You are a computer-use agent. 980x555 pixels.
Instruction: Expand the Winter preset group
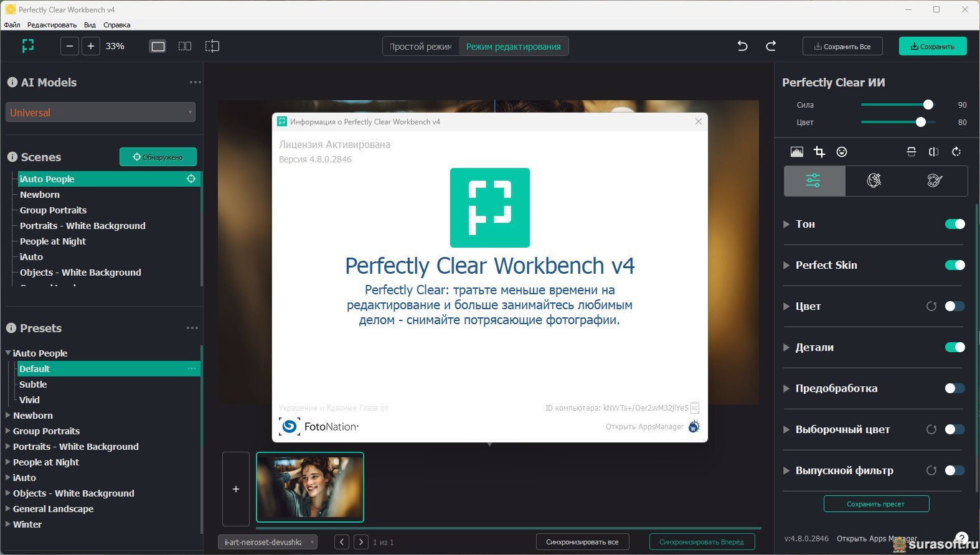(x=8, y=524)
